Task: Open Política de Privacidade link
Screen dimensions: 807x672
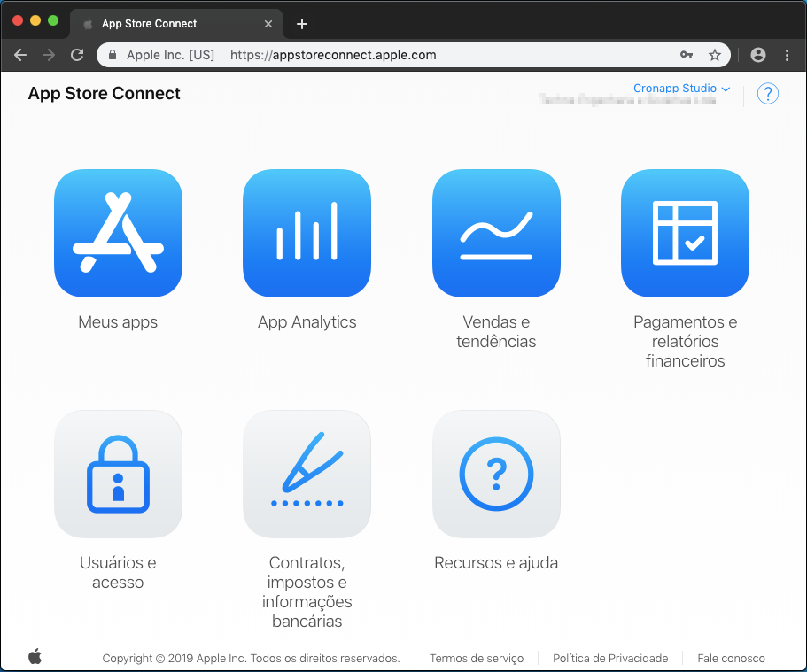Action: tap(609, 658)
